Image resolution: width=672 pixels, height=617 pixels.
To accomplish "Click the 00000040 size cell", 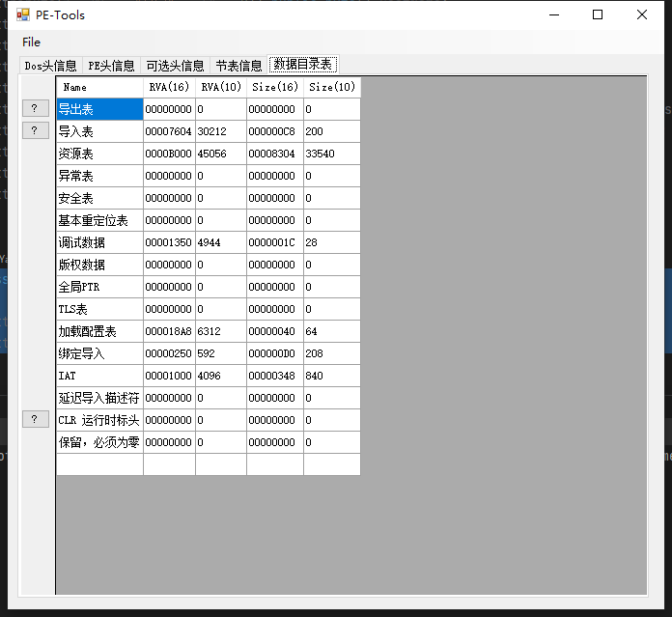I will [275, 331].
